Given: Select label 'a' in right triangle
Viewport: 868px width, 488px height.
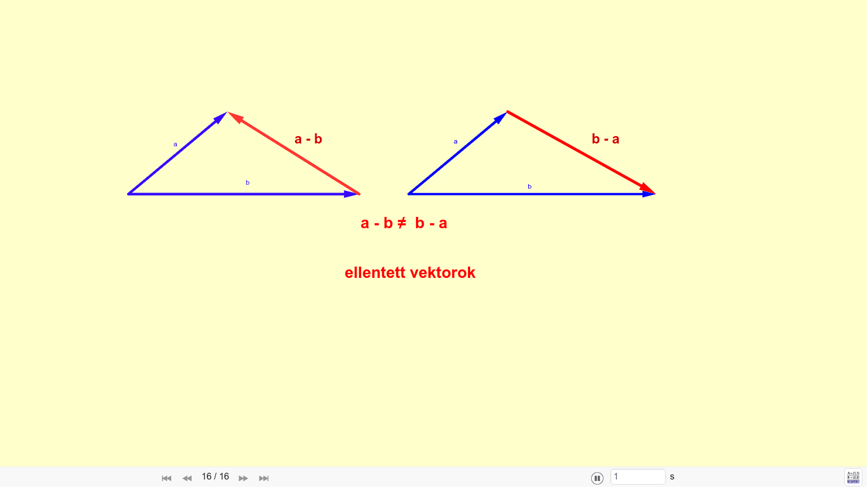Looking at the screenshot, I should [455, 141].
